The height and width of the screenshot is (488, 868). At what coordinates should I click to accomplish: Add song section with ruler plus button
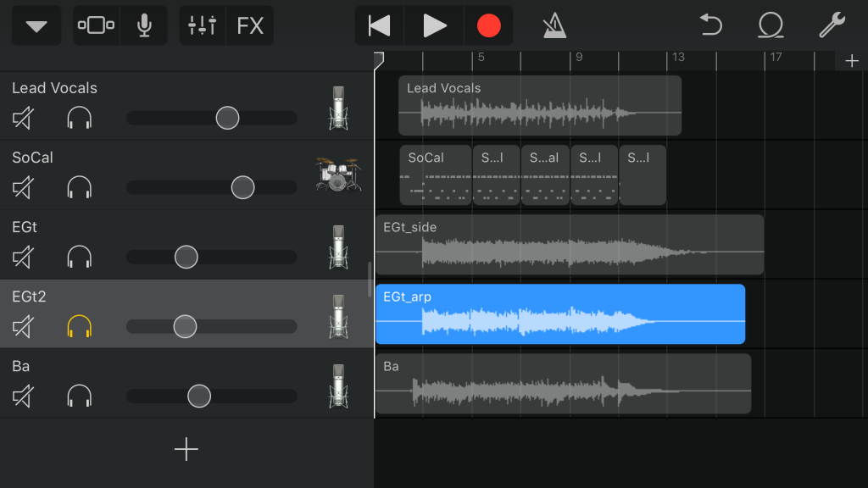tap(851, 61)
